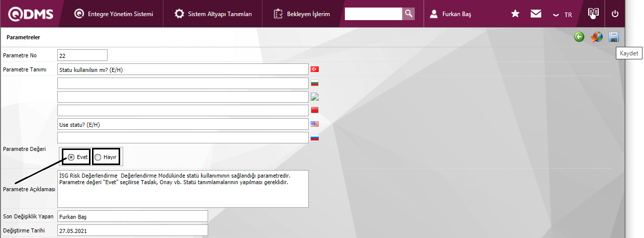Screen dimensions: 644x238
Task: Open Bekleyen İşlerim menu
Action: pos(302,14)
